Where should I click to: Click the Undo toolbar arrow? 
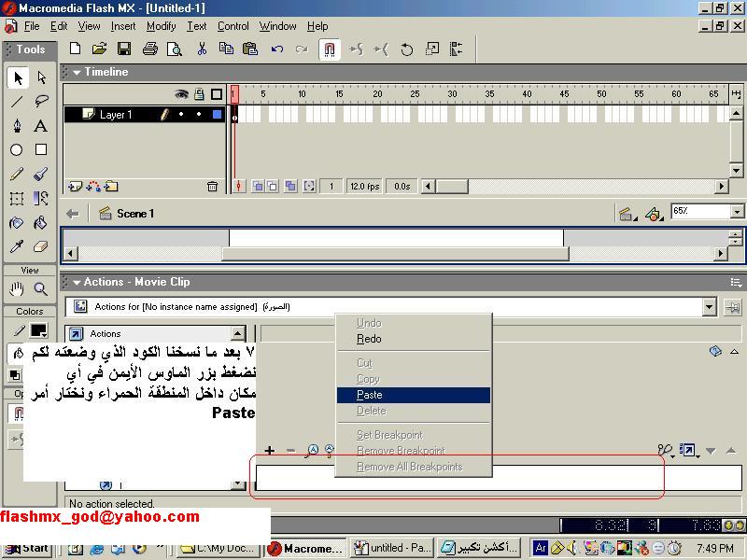click(276, 49)
